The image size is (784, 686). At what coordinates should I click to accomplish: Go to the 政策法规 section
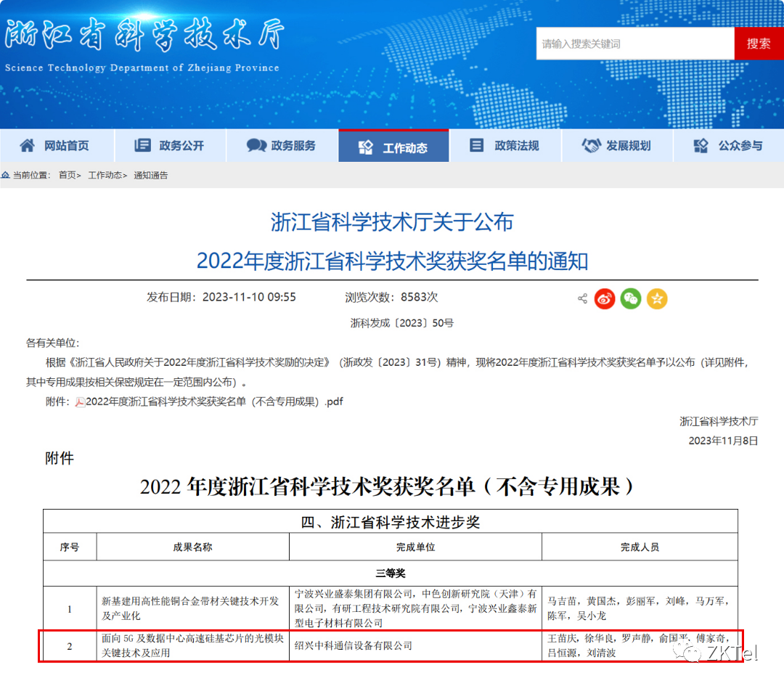coord(505,146)
